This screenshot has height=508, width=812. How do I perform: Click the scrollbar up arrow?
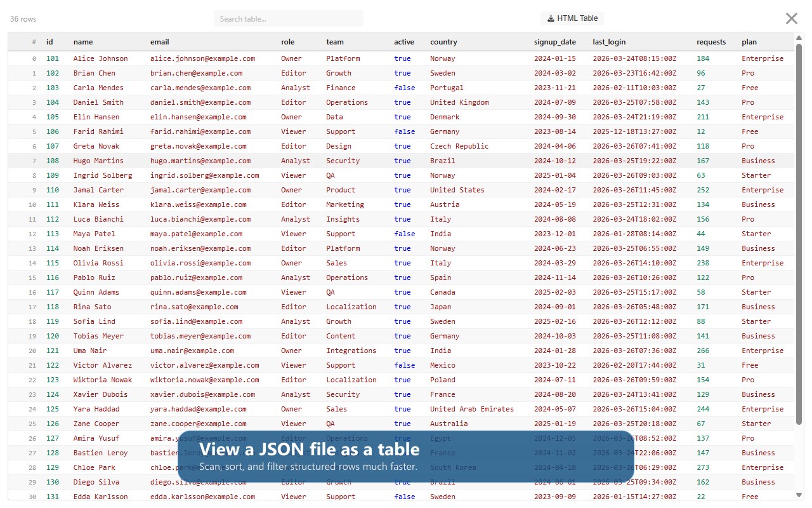click(799, 37)
